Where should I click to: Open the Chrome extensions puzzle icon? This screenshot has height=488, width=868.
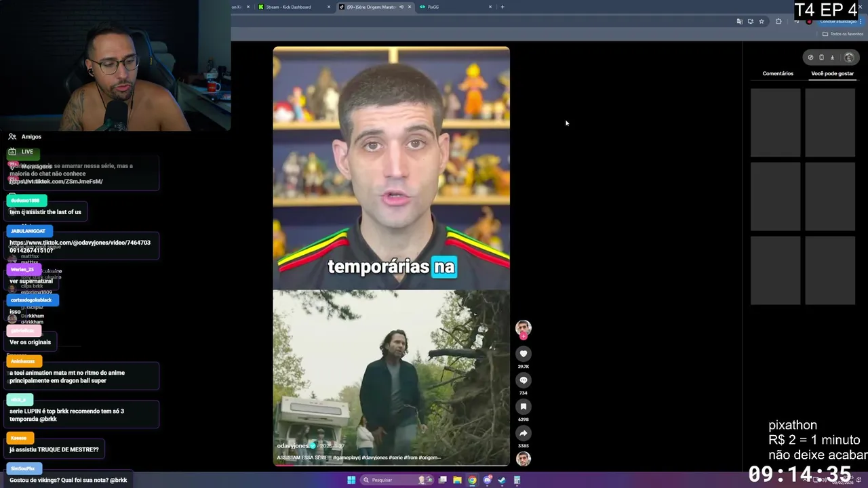click(x=778, y=22)
